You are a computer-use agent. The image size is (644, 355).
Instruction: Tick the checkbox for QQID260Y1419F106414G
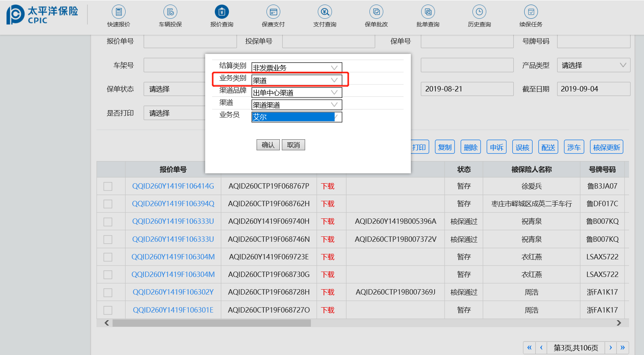(x=108, y=186)
